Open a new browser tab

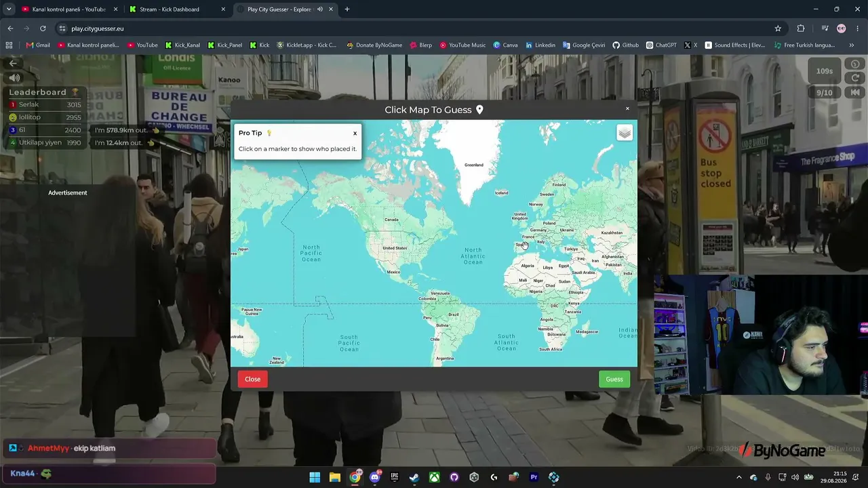(347, 9)
